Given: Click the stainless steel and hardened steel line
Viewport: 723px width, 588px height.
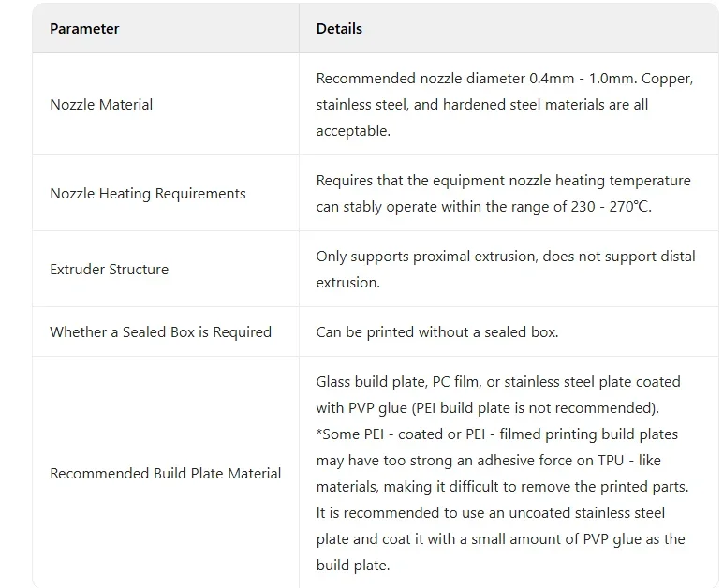Looking at the screenshot, I should [482, 105].
